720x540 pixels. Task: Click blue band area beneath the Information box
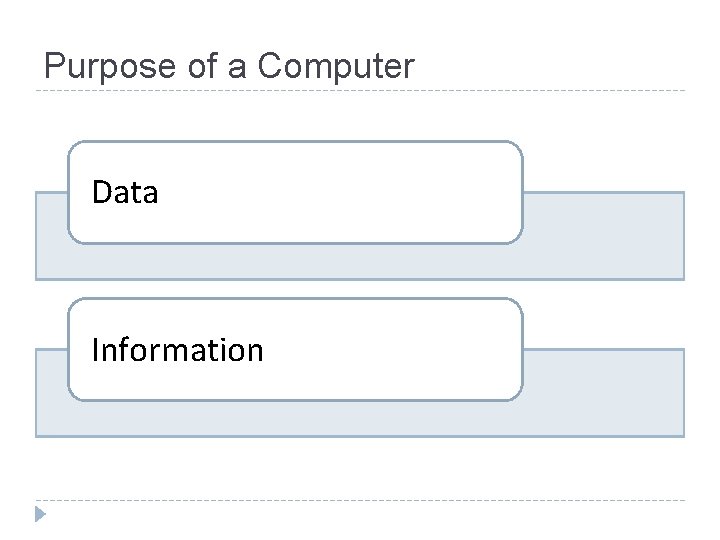point(300,420)
